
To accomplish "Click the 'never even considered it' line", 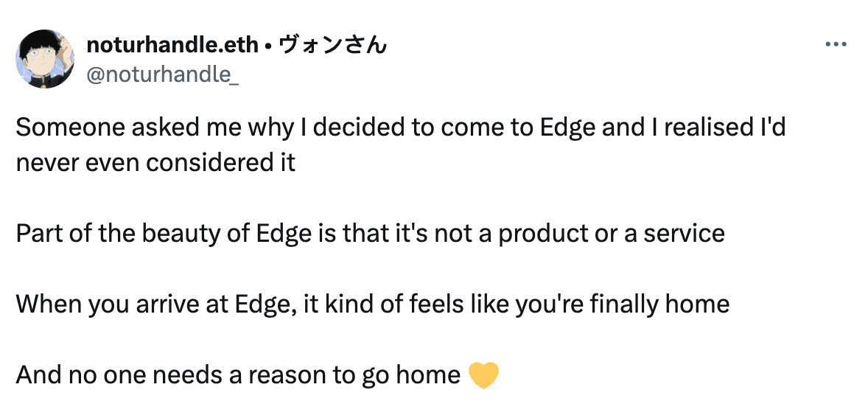I will tap(155, 162).
